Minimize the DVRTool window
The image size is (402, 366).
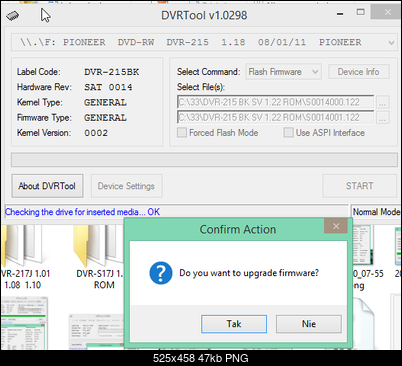pyautogui.click(x=340, y=14)
